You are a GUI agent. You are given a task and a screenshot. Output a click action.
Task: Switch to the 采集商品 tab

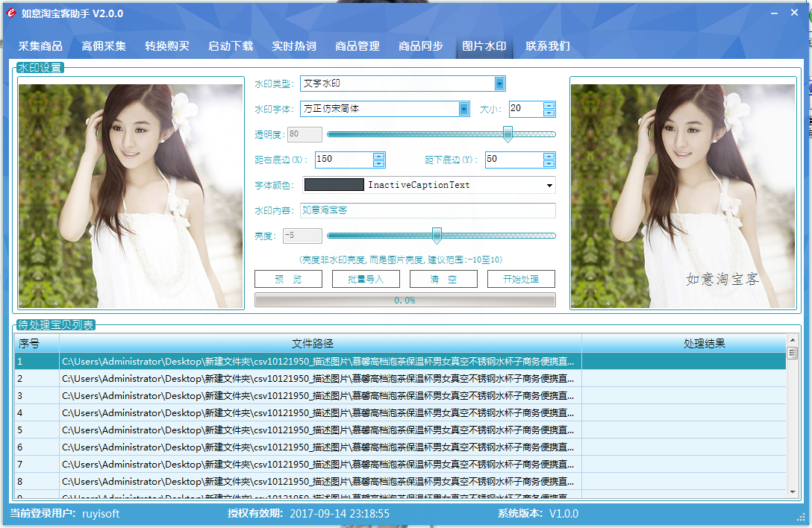[40, 46]
